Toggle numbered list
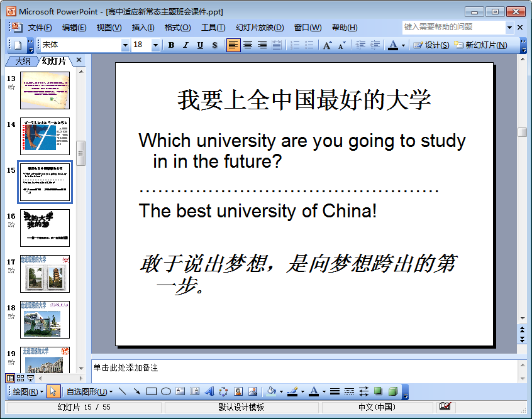The image size is (532, 419). pos(295,45)
